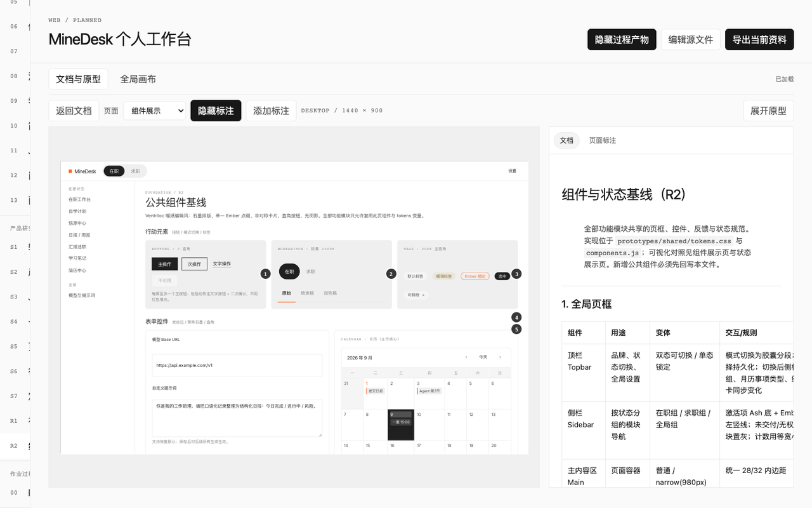Expand the prototype with 展开原型
The image size is (812, 508).
coord(768,110)
